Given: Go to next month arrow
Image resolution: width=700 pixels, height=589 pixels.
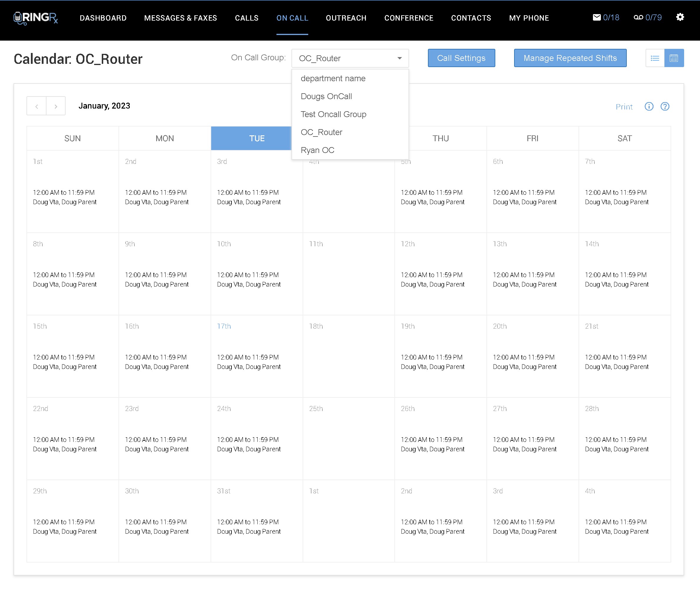Looking at the screenshot, I should pyautogui.click(x=56, y=107).
